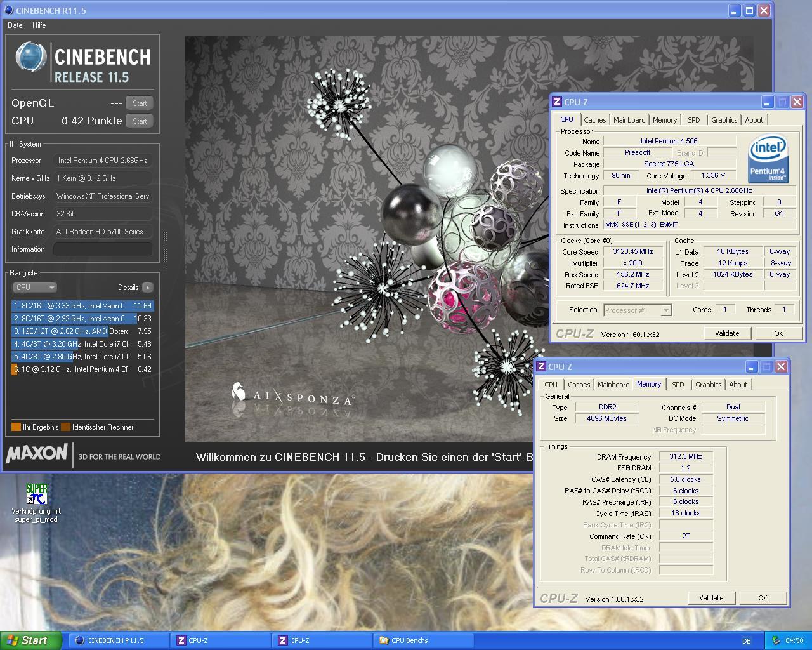Select About tab in upper CPU-Z window
The height and width of the screenshot is (650, 812).
pyautogui.click(x=754, y=120)
